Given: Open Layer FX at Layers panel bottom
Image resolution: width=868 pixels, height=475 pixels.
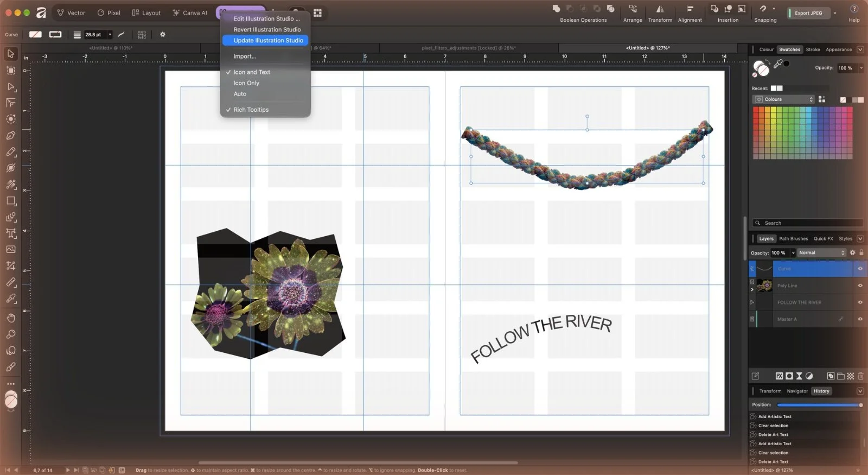Looking at the screenshot, I should 779,376.
